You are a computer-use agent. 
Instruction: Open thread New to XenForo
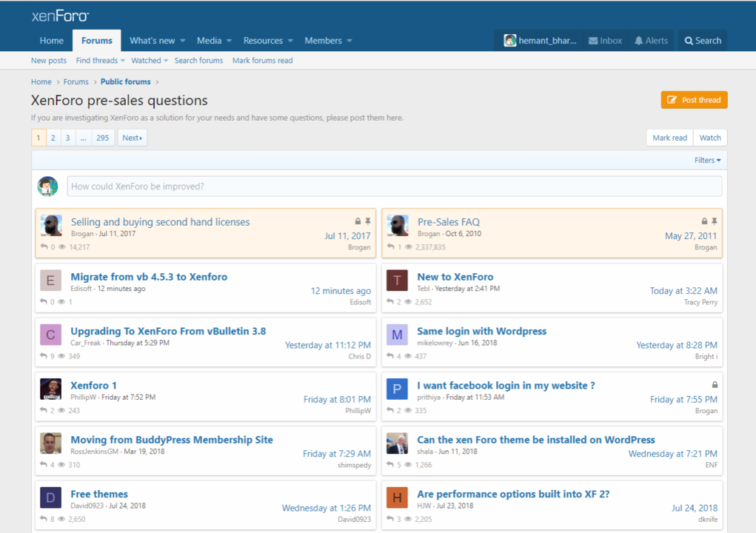(x=455, y=277)
